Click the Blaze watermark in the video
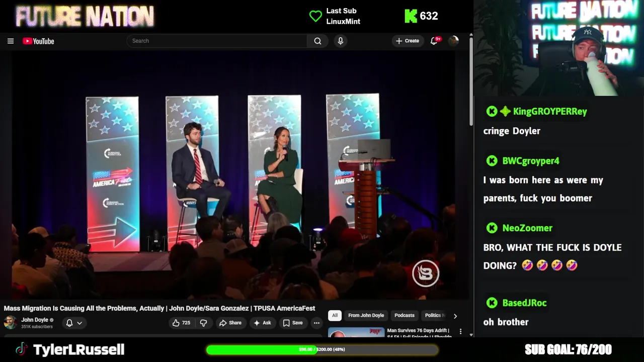 [x=426, y=273]
